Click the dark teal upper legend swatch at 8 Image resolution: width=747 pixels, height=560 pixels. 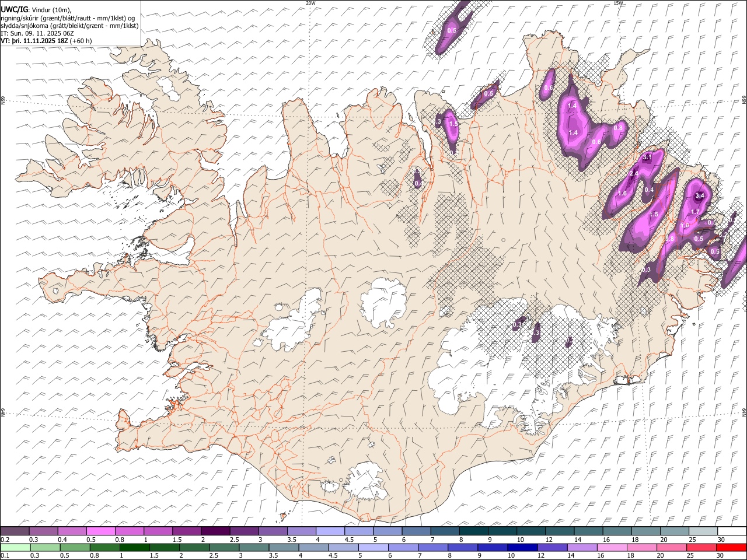pyautogui.click(x=473, y=531)
